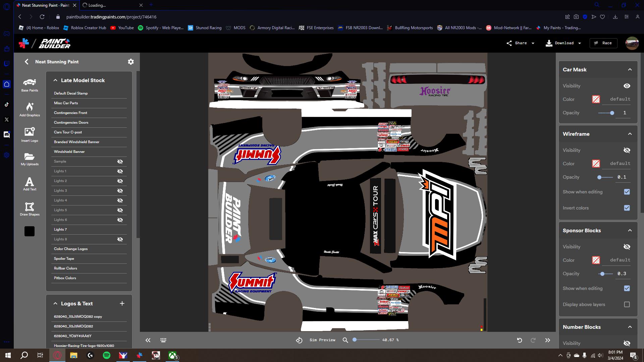Hide the Car Mask using its visibility eye
644x362 pixels.
click(x=627, y=86)
